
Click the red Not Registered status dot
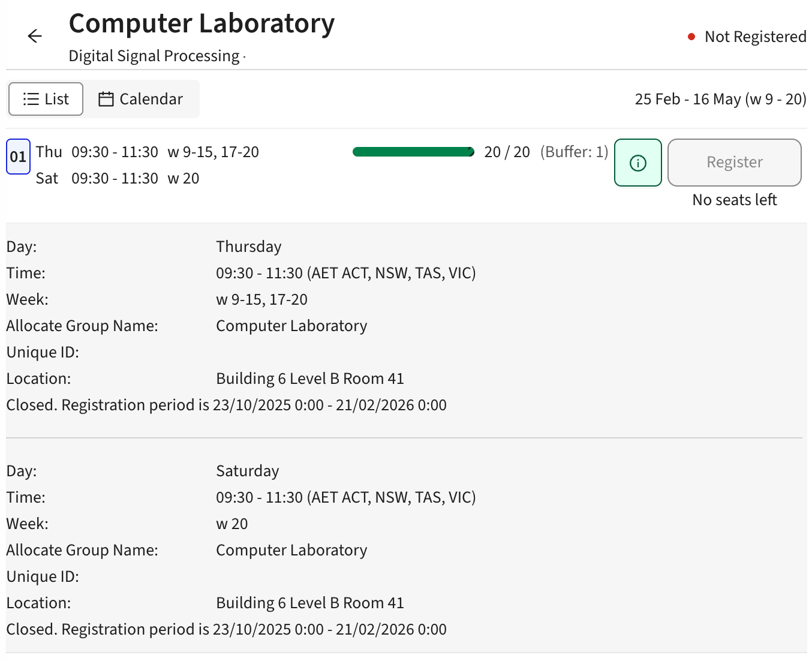point(691,37)
